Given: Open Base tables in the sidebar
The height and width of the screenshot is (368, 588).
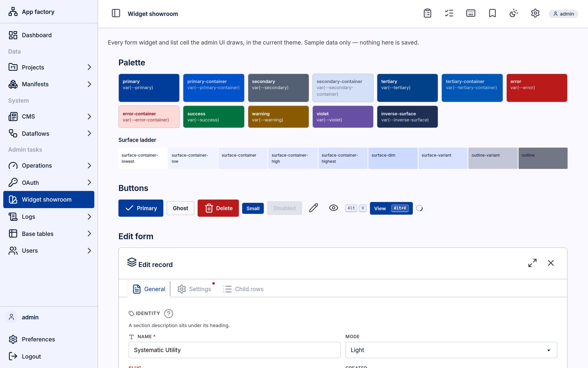Looking at the screenshot, I should [49, 234].
